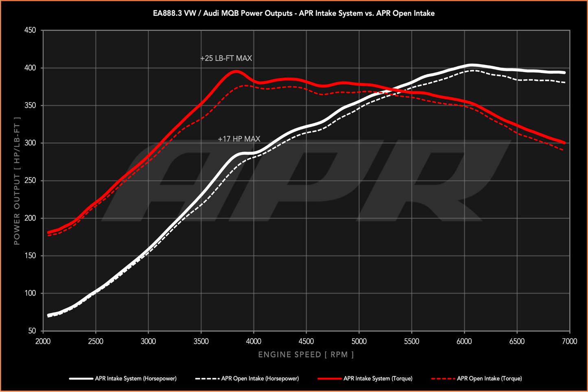Click the "ENGINE SPEED [ RPM ]" axis title

tap(306, 355)
